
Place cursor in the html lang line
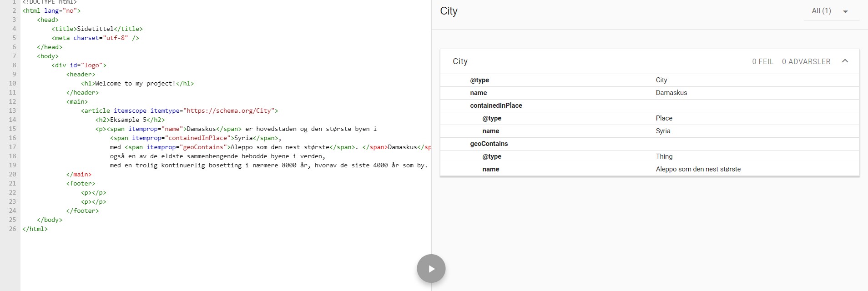(x=51, y=10)
